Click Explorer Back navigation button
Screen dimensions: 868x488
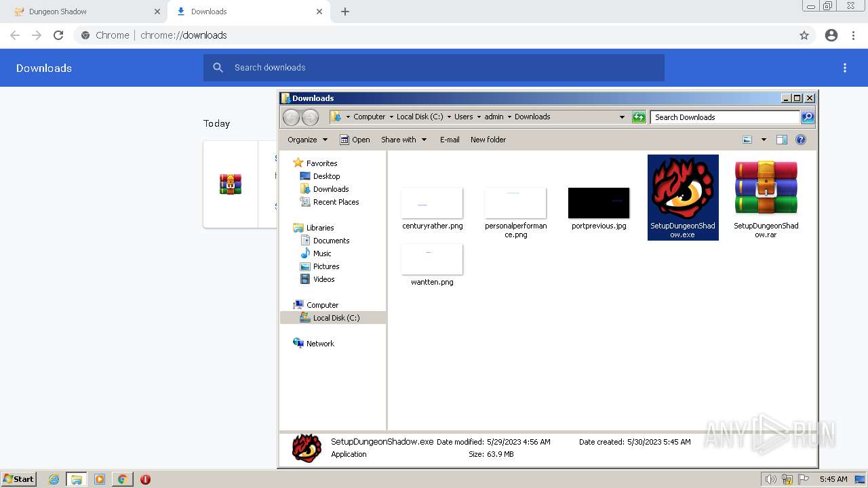291,117
